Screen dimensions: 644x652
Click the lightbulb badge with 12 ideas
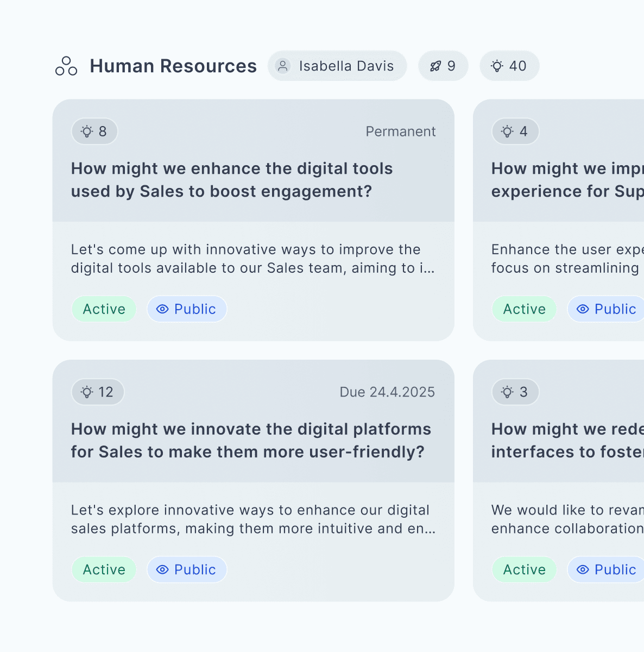click(98, 392)
